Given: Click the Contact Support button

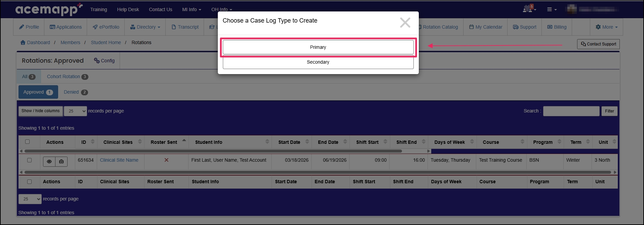Looking at the screenshot, I should (x=598, y=44).
